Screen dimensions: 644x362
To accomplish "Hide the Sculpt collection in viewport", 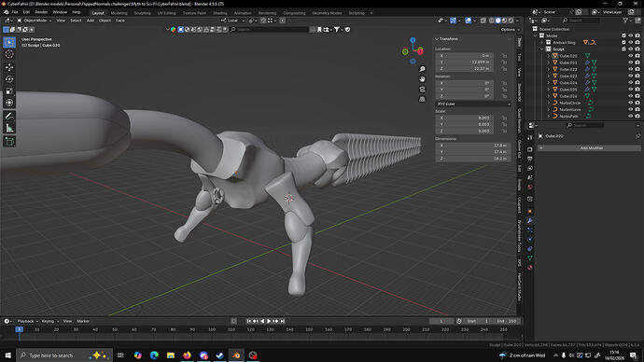I will (630, 49).
